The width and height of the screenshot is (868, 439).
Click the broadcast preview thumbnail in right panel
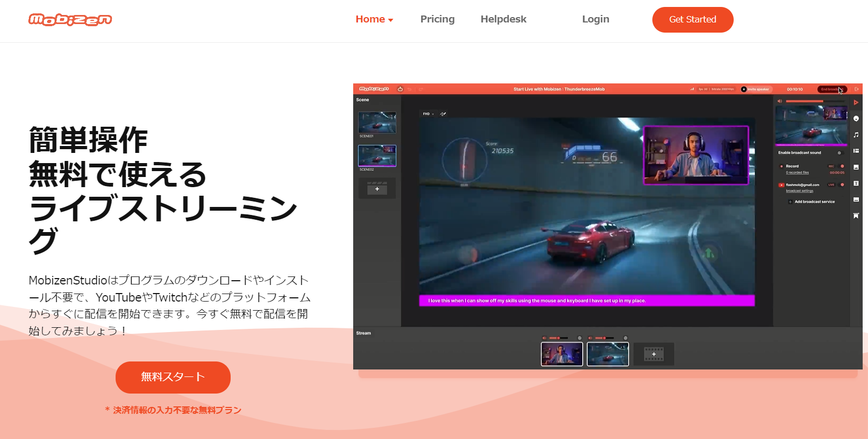812,125
